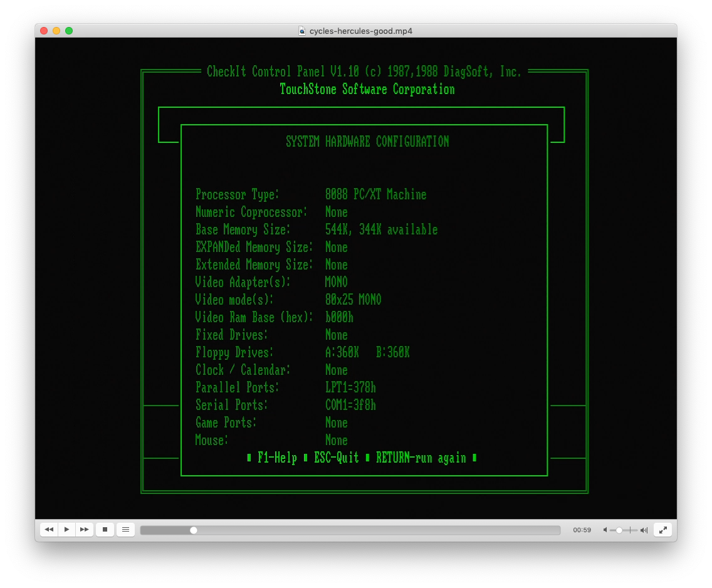Click 'TouchStone Software Corporation' text
This screenshot has height=588, width=712.
coord(367,89)
